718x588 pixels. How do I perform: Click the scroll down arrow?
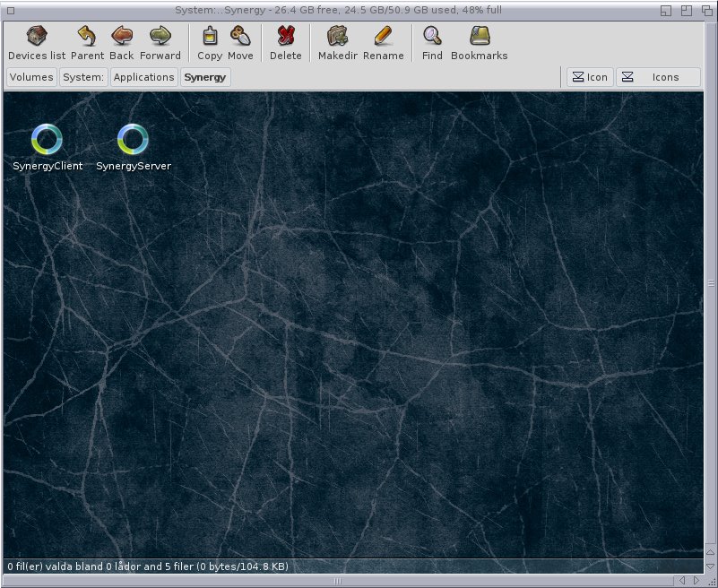711,566
